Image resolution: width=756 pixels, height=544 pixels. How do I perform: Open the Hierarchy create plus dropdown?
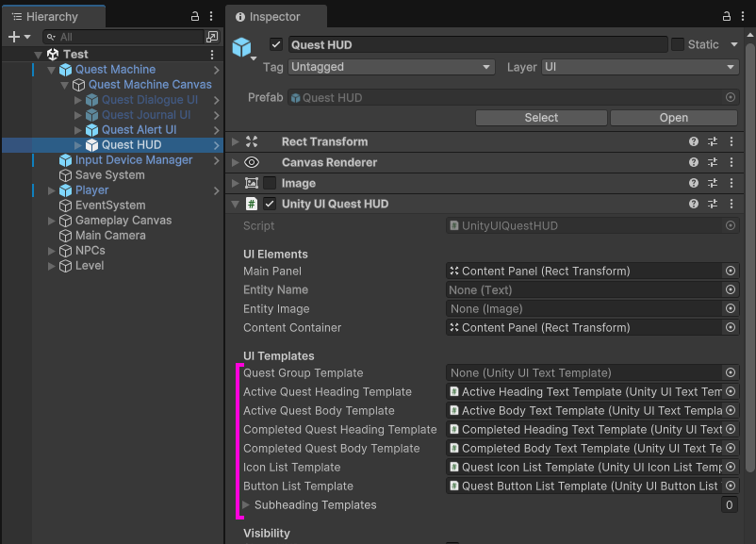19,37
